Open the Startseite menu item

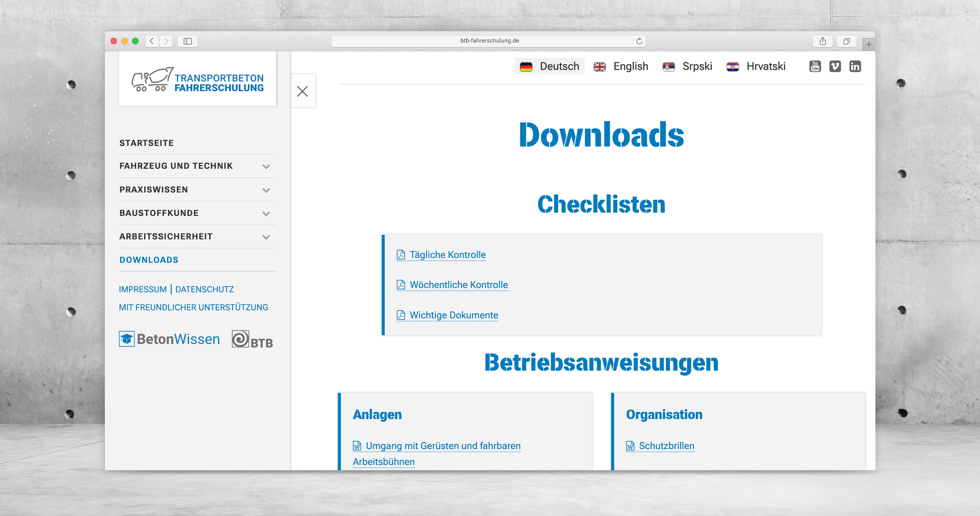(x=148, y=142)
